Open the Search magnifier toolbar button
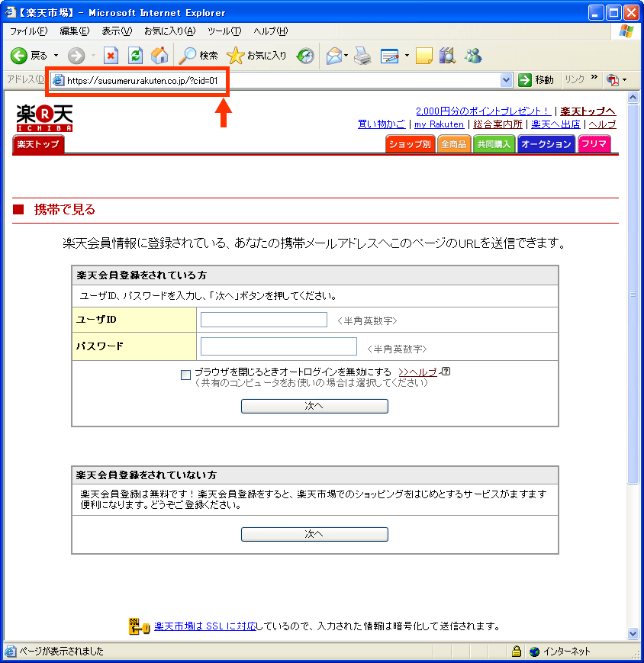This screenshot has height=663, width=644. tap(198, 56)
